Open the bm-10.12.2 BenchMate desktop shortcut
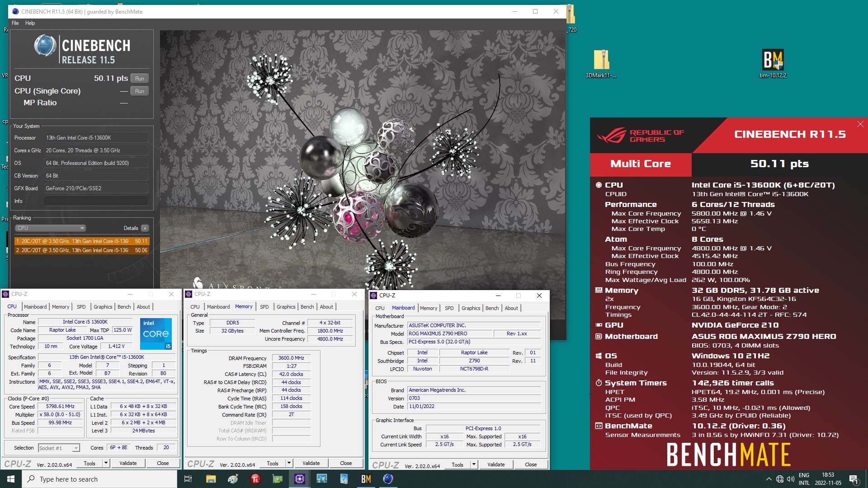 click(773, 63)
